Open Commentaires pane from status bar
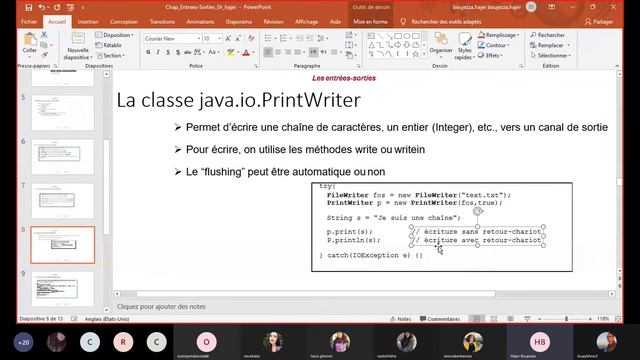 [x=440, y=319]
